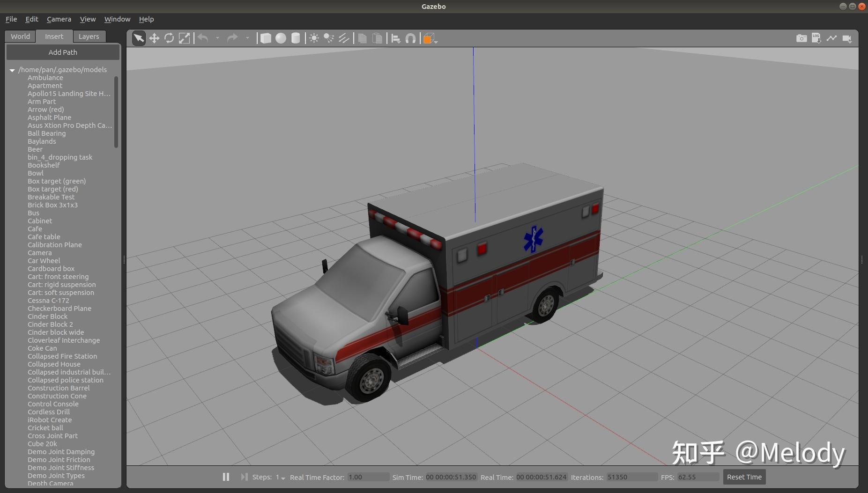The image size is (868, 493).
Task: Step the simulation forward once
Action: click(x=244, y=477)
